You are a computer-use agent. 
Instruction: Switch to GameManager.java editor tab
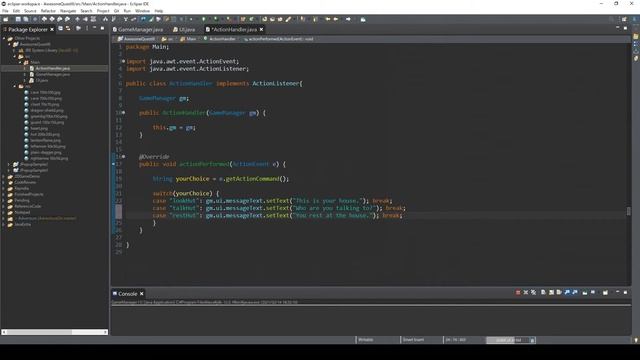[x=138, y=29]
